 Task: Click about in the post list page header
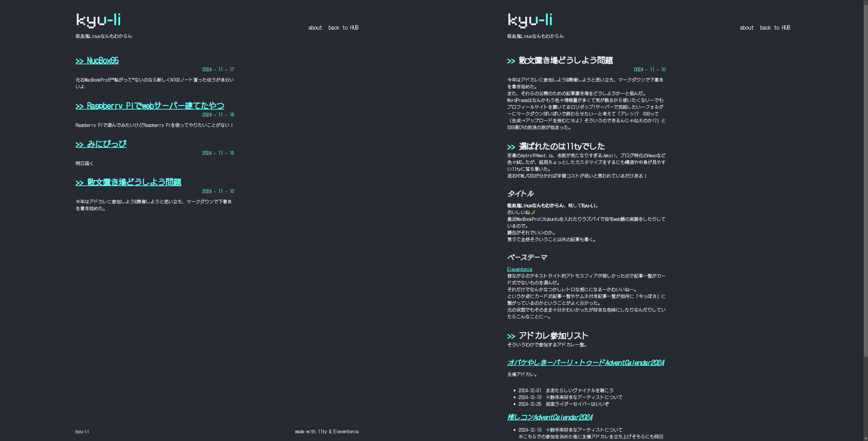(315, 28)
